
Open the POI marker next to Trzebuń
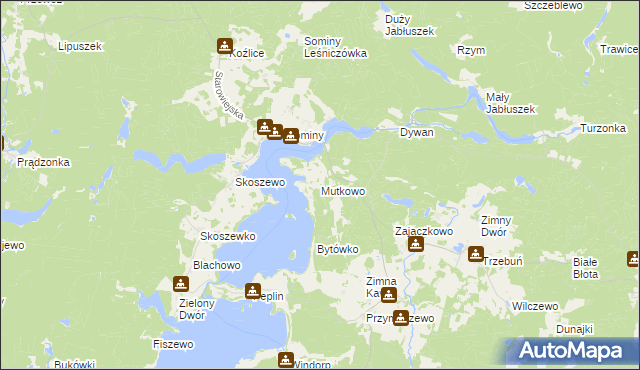coord(476,254)
